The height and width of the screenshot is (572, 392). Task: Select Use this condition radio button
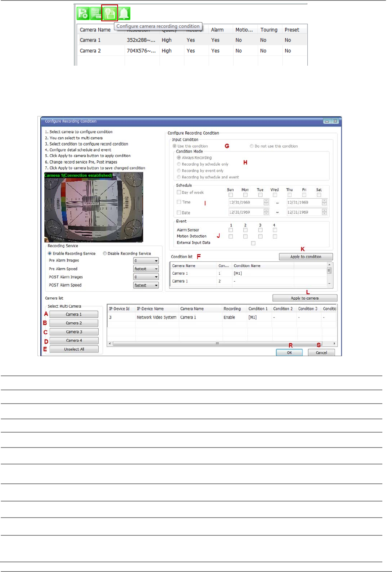[174, 146]
